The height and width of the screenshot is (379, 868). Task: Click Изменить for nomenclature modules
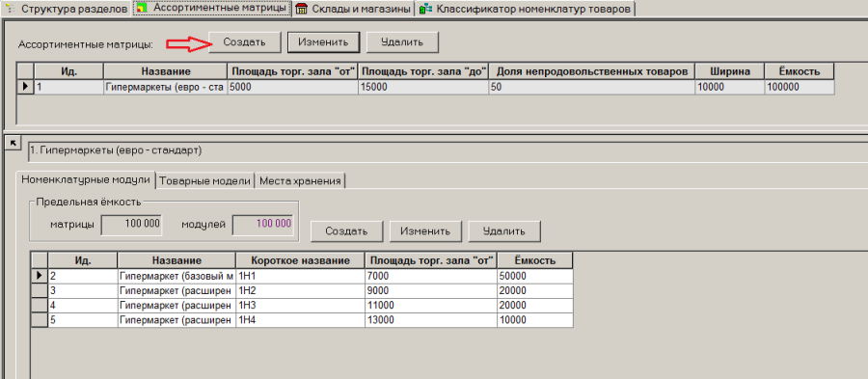(425, 231)
